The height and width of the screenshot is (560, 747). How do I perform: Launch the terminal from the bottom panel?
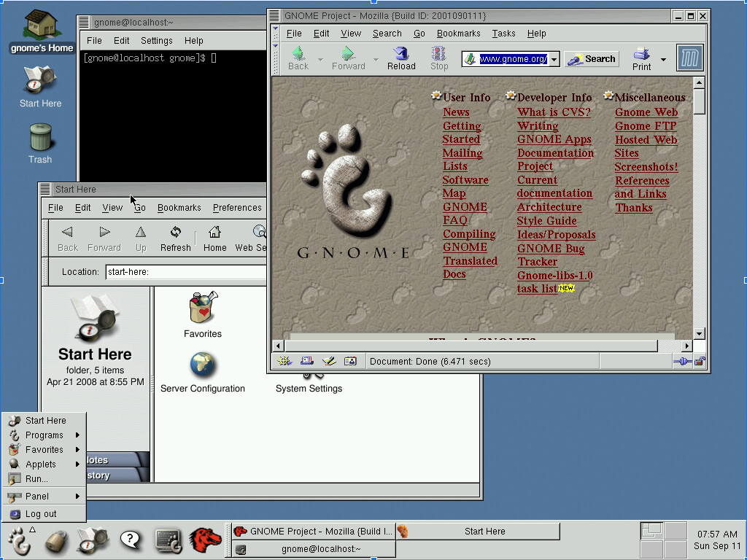(169, 540)
